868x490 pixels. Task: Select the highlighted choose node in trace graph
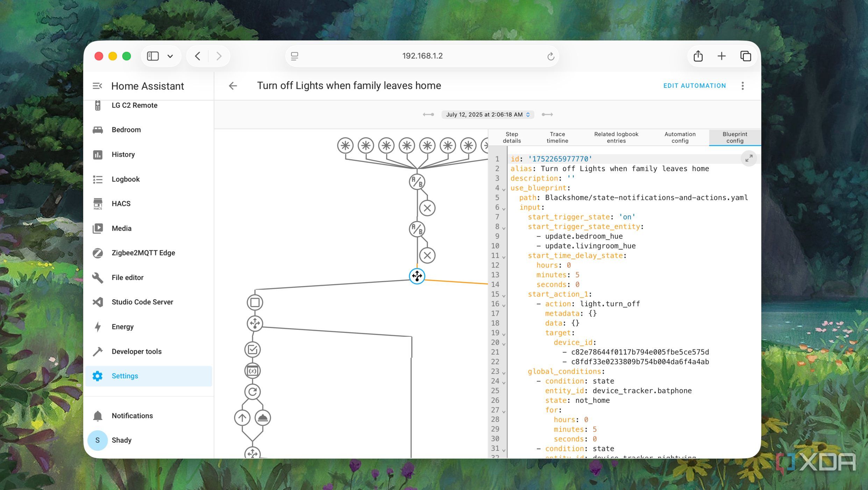coord(417,276)
